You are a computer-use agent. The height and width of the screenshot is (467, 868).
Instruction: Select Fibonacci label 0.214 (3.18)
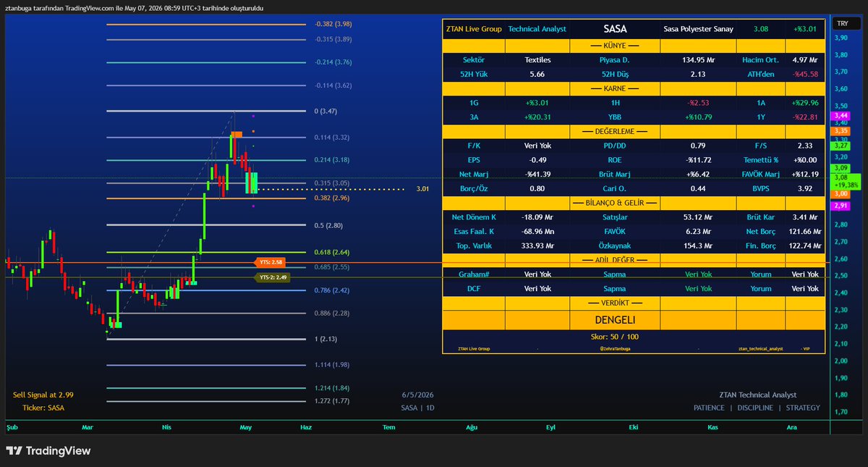(x=332, y=160)
